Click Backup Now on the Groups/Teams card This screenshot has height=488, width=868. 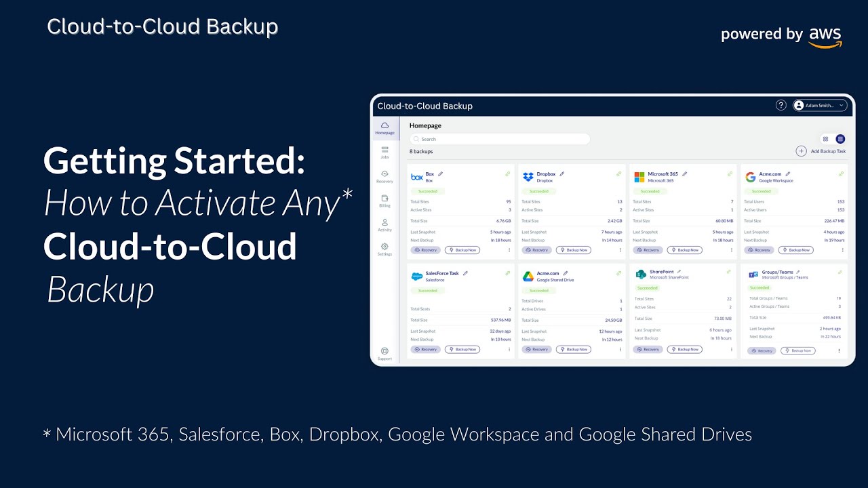pyautogui.click(x=798, y=351)
